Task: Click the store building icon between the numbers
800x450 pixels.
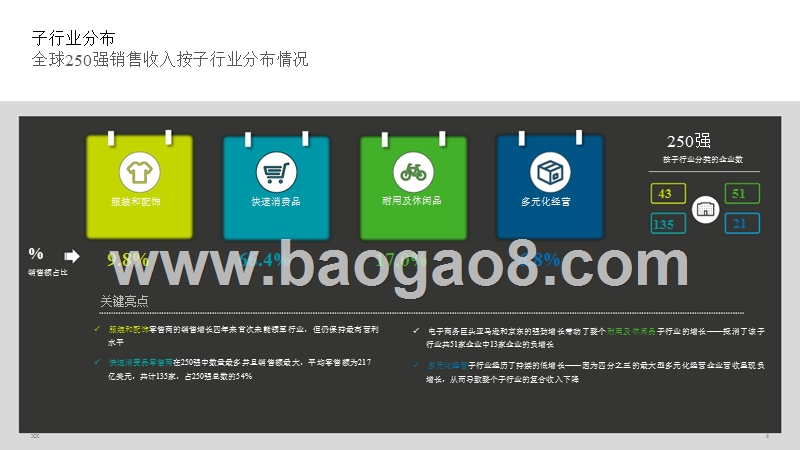Action: 705,209
